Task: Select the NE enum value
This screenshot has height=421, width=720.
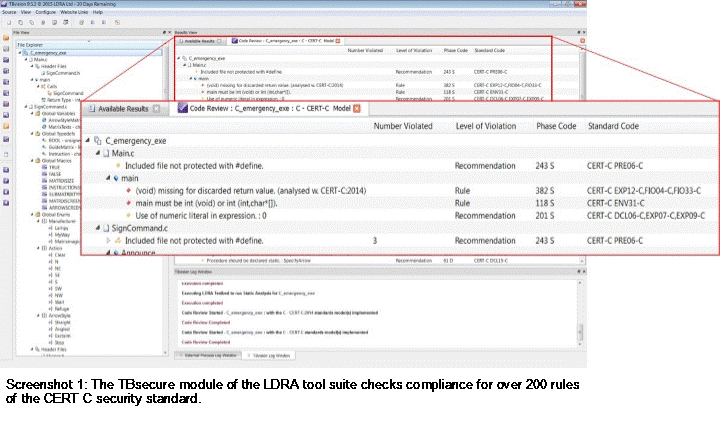Action: (55, 268)
